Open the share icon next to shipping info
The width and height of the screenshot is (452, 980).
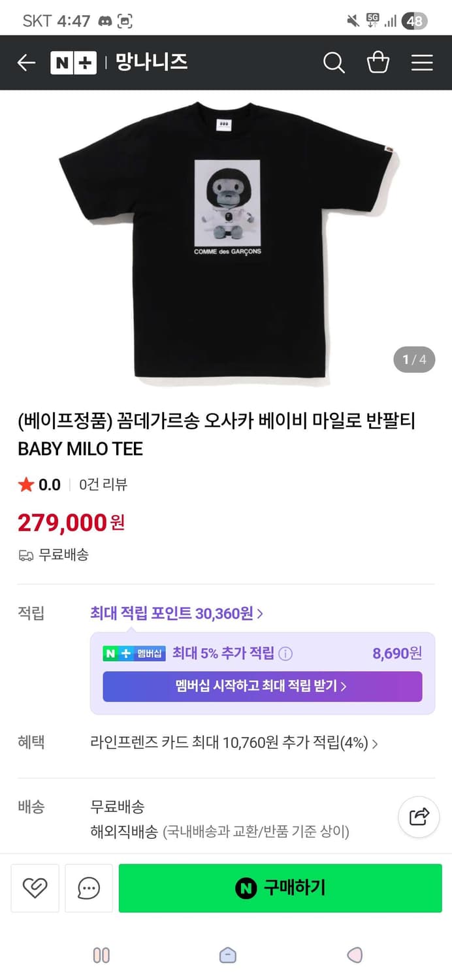[x=418, y=817]
